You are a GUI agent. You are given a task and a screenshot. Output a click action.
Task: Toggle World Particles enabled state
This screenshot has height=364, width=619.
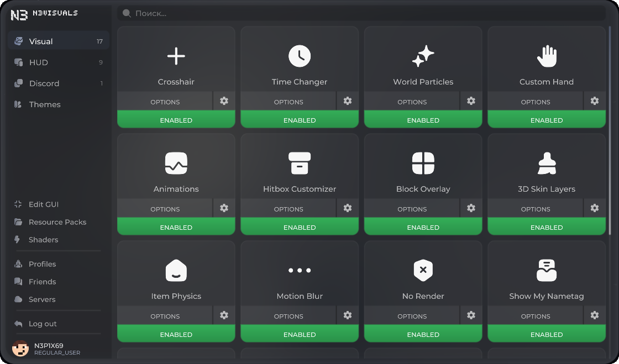pos(423,119)
